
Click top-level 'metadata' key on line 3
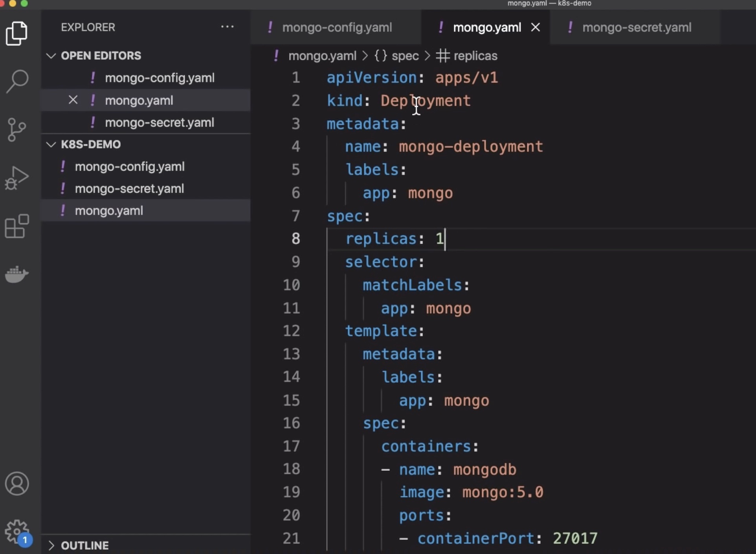tap(363, 124)
